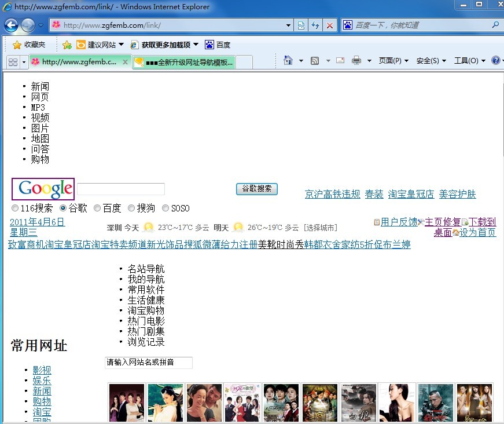Open the recent pages dropdown beside Forward
Screen dimensions: 504x424
point(41,25)
